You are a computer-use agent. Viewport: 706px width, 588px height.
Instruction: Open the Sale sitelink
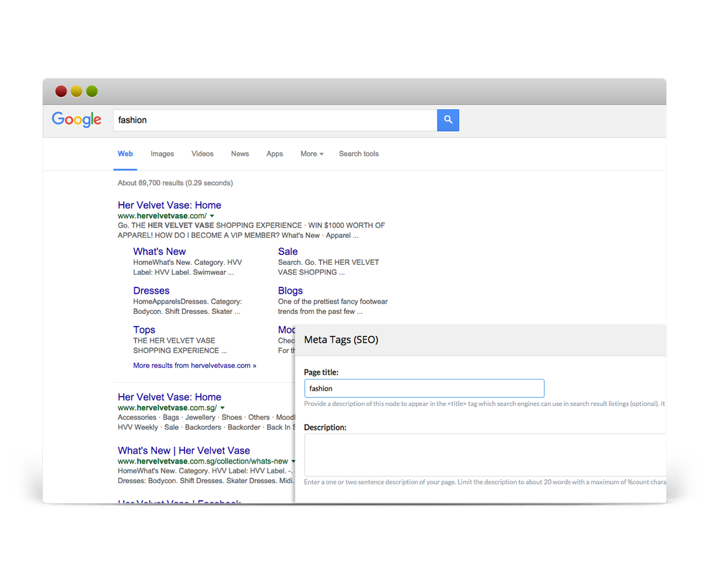point(287,251)
